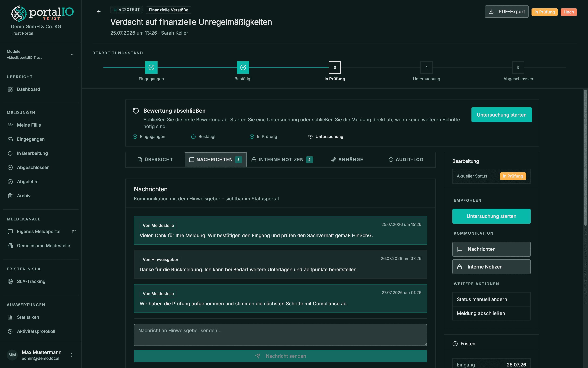The image size is (588, 368).
Task: Select step 4 Untersuchung marker
Action: [x=426, y=67]
